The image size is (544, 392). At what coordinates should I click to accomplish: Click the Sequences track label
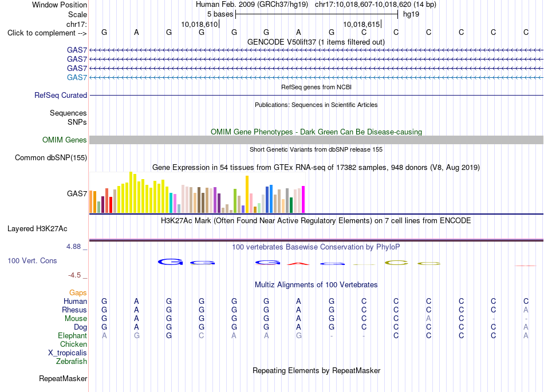(x=68, y=113)
